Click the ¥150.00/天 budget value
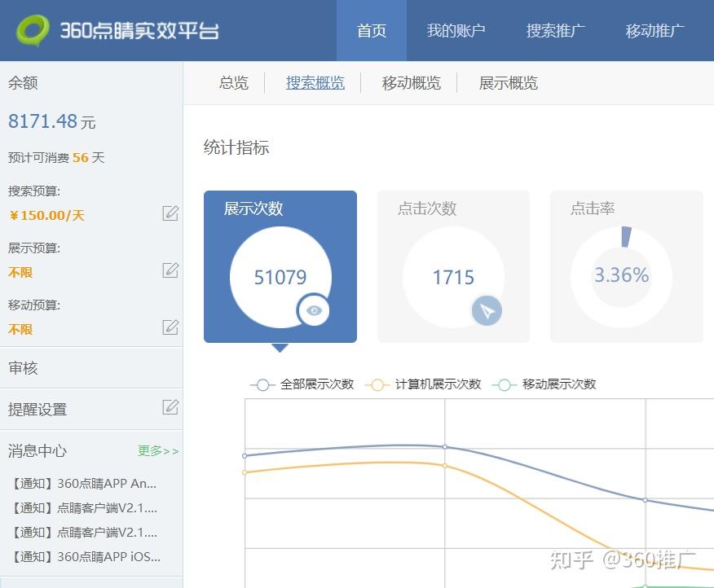 (47, 215)
